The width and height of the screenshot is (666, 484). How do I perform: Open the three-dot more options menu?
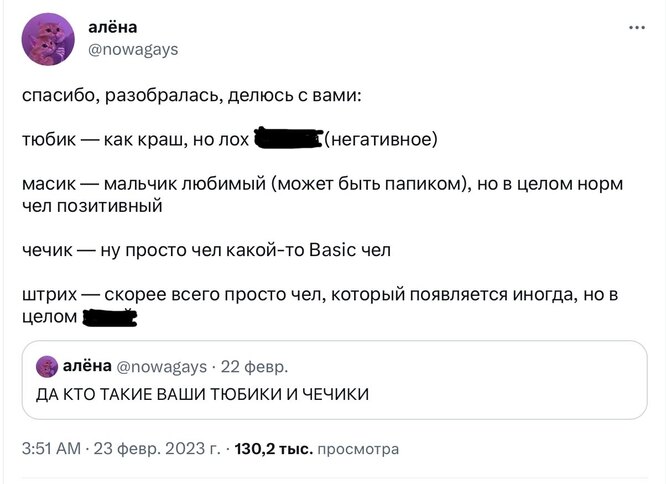[x=636, y=27]
